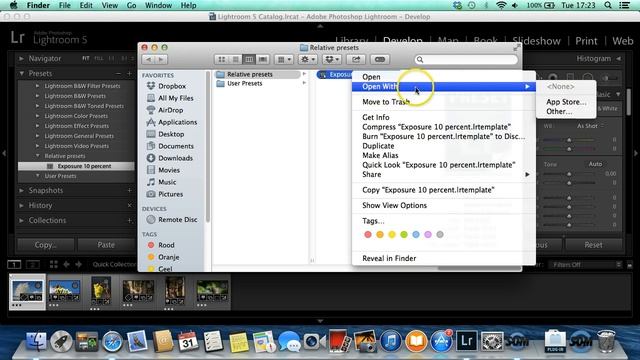The height and width of the screenshot is (360, 640).
Task: Click Reveal in Finder menu entry
Action: (x=444, y=258)
